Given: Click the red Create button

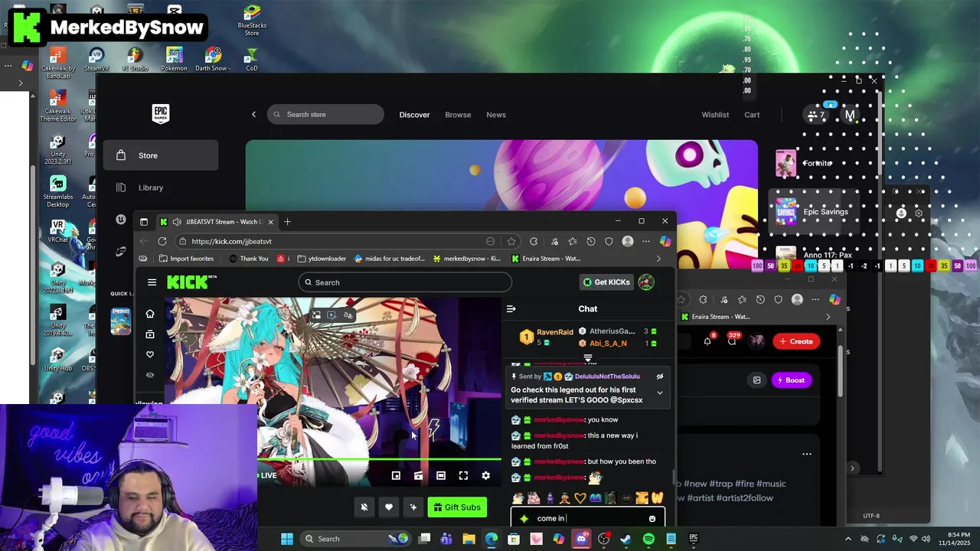Looking at the screenshot, I should coord(795,341).
